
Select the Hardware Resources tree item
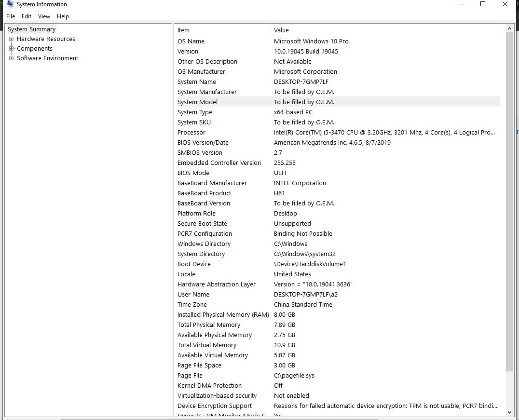pos(46,39)
